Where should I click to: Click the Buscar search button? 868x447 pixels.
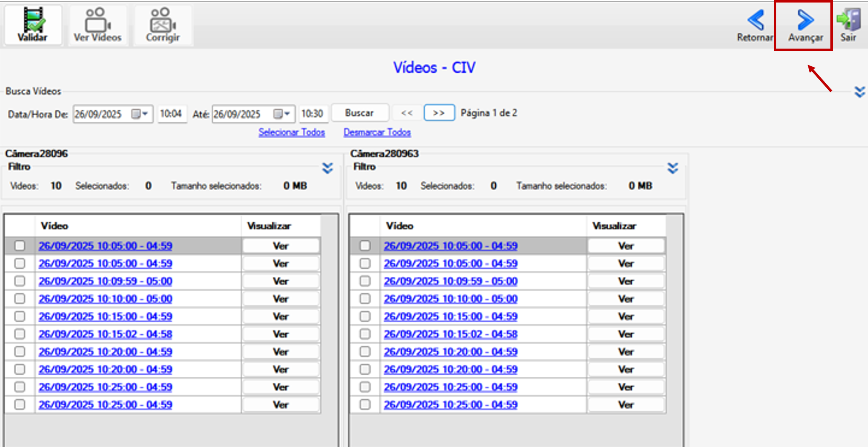pyautogui.click(x=360, y=113)
